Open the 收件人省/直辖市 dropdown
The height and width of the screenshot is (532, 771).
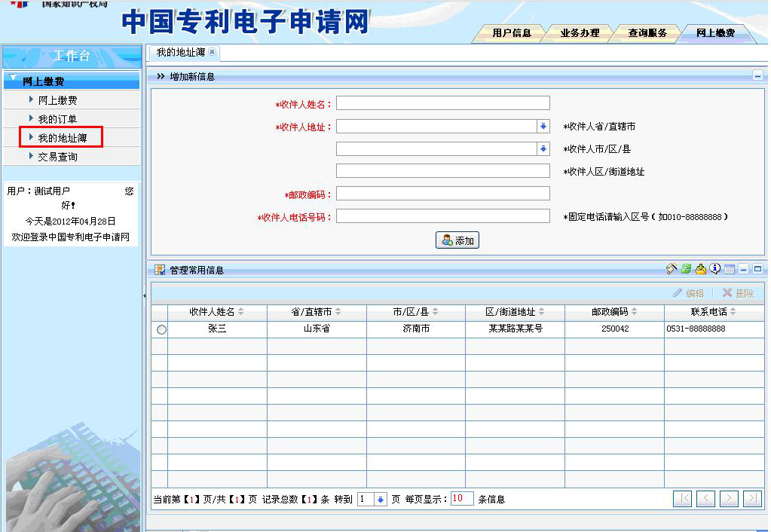543,127
